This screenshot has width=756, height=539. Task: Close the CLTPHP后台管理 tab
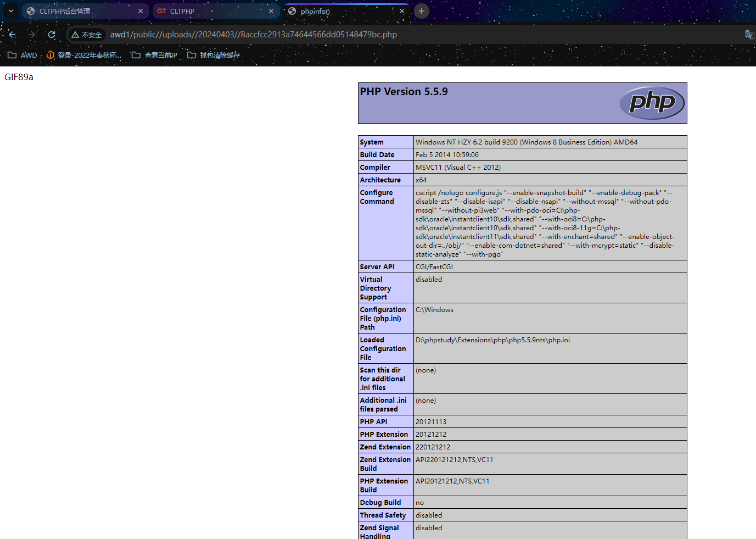[x=141, y=11]
